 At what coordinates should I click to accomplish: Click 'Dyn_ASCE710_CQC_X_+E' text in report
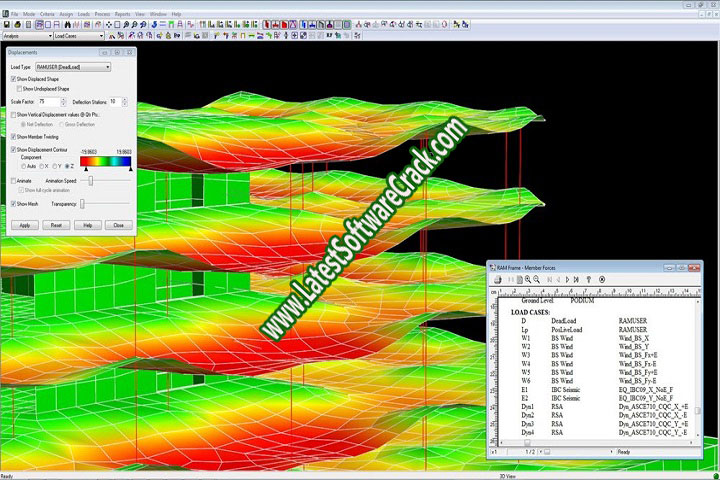point(653,407)
